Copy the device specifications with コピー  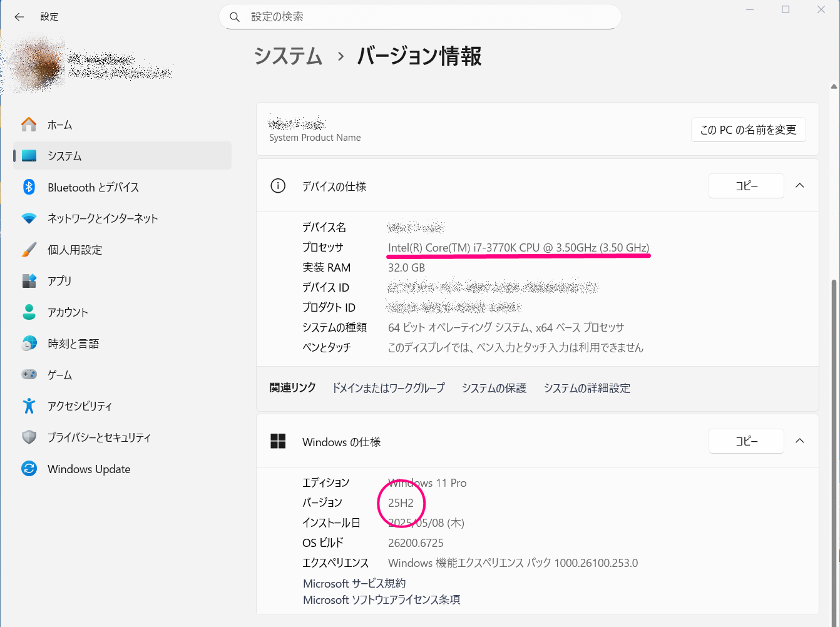coord(745,185)
